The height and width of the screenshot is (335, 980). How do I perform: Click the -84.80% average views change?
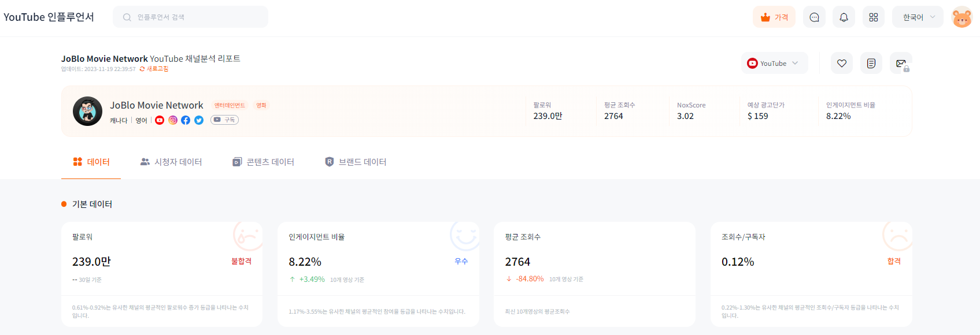[530, 279]
